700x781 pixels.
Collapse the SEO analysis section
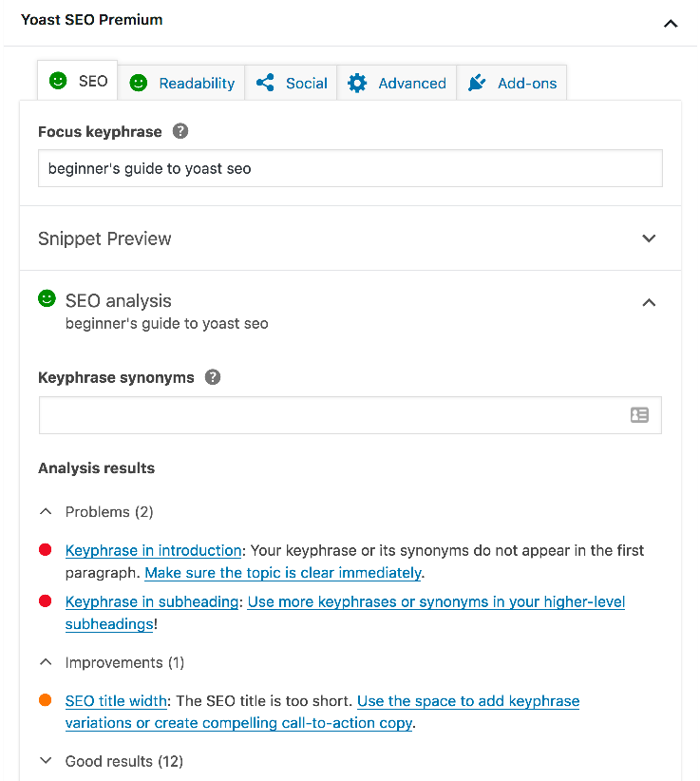coord(649,303)
